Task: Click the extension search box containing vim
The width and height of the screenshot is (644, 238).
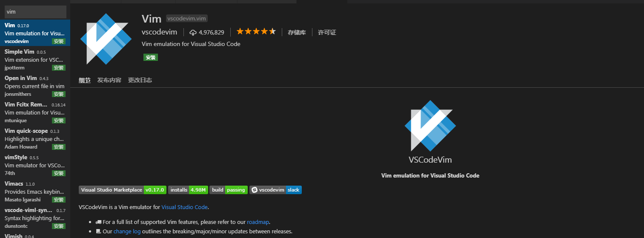Action: pos(35,12)
